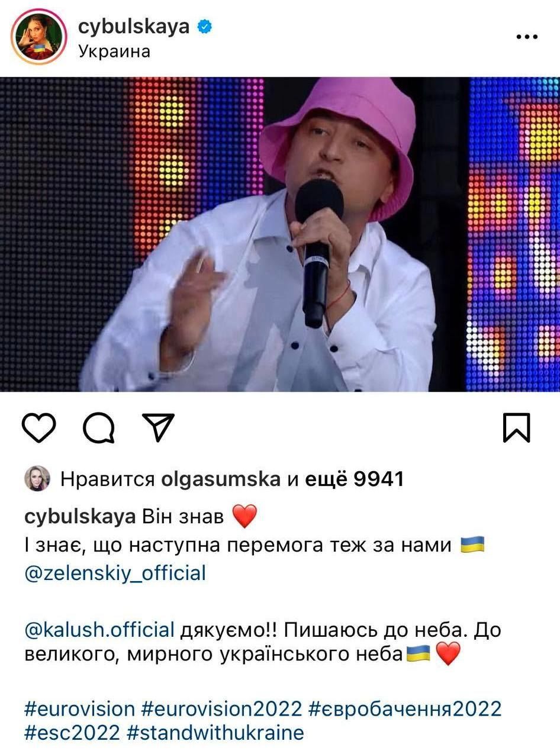View the olgasumska liker avatar
The height and width of the screenshot is (754, 560).
(37, 478)
